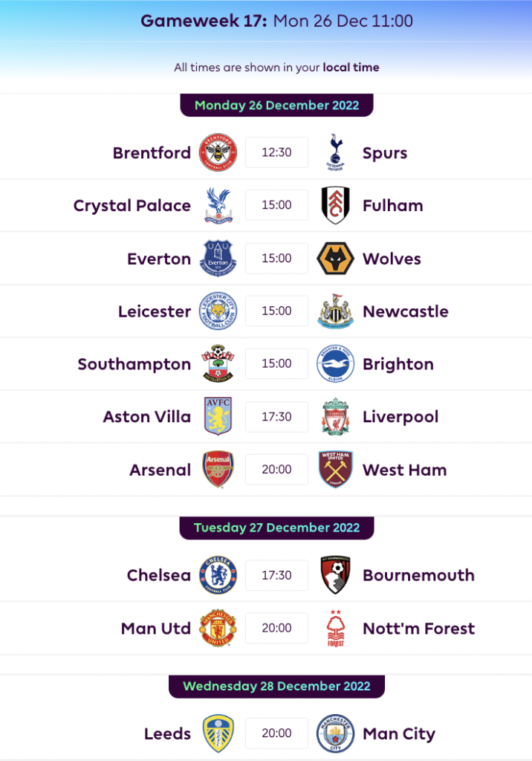Open the Leeds vs Man City 20:00 fixture
The image size is (532, 761).
[x=276, y=733]
